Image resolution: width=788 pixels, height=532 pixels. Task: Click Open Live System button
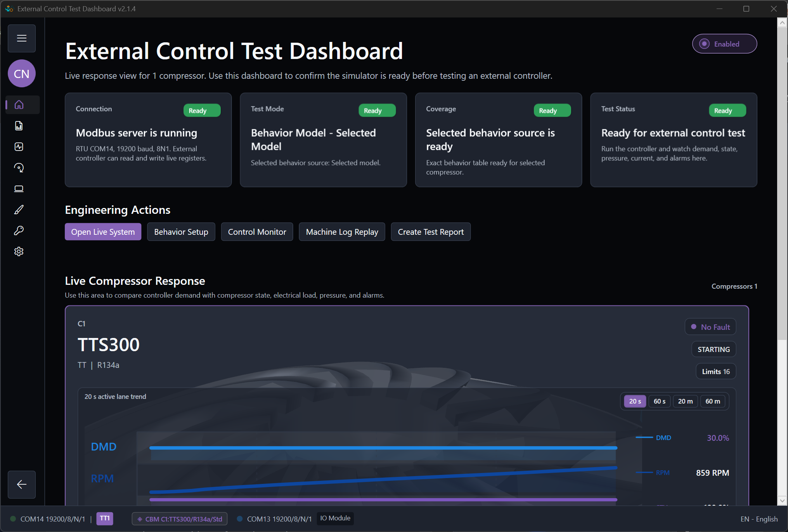click(103, 232)
